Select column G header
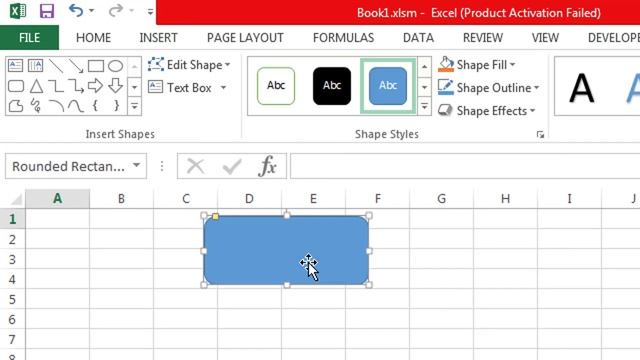640x360 pixels. 441,199
